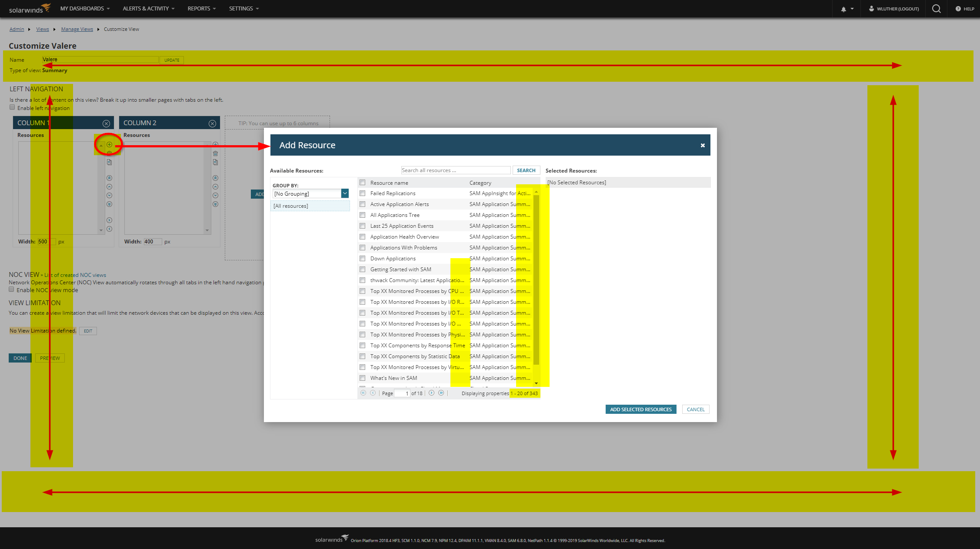Screen dimensions: 980x549
Task: Tick the Down Applications checkbox
Action: coord(363,259)
